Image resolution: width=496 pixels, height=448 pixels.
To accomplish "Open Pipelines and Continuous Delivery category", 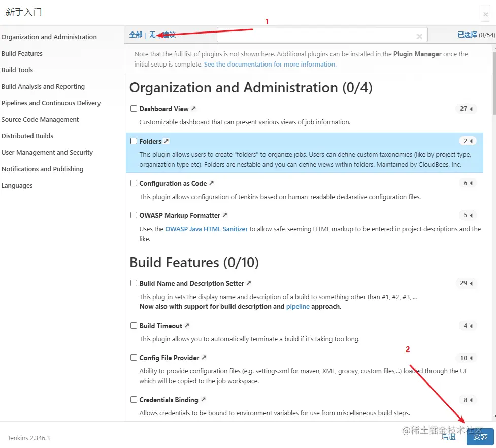I will coord(51,103).
